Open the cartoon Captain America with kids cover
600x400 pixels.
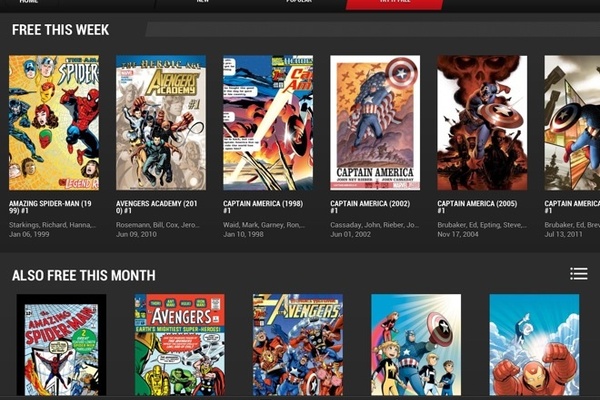coord(416,344)
